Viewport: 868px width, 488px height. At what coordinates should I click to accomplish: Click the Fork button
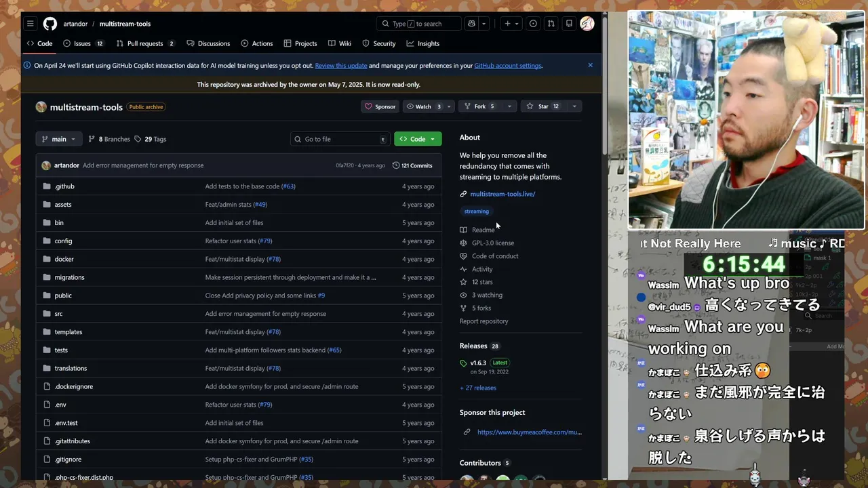[x=479, y=106]
